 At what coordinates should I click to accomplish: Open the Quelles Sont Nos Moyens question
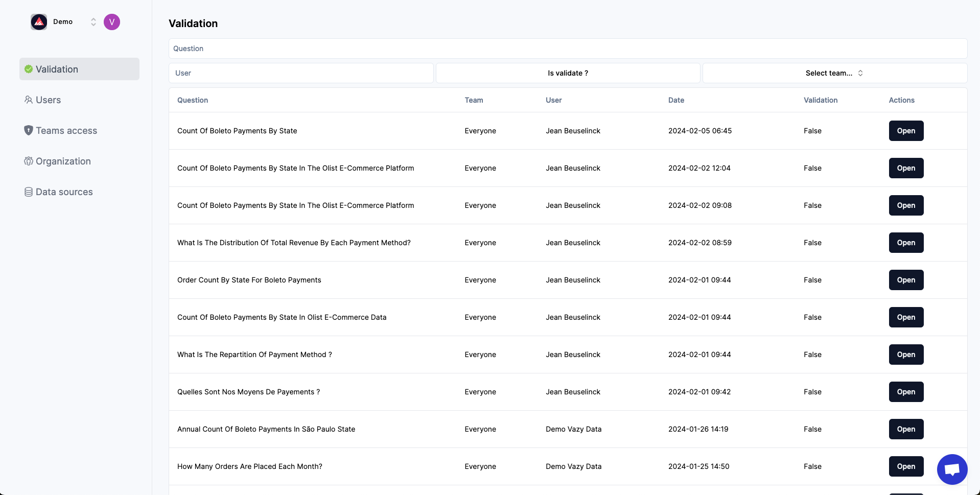tap(906, 392)
